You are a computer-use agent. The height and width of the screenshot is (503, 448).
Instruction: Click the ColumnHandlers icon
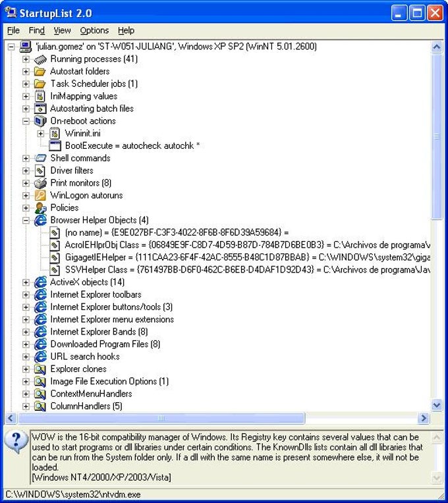40,406
